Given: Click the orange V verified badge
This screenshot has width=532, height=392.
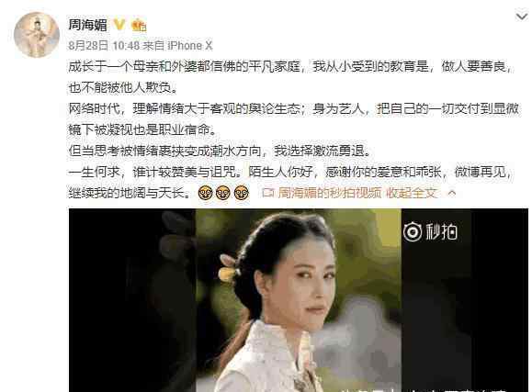Looking at the screenshot, I should click(x=119, y=25).
